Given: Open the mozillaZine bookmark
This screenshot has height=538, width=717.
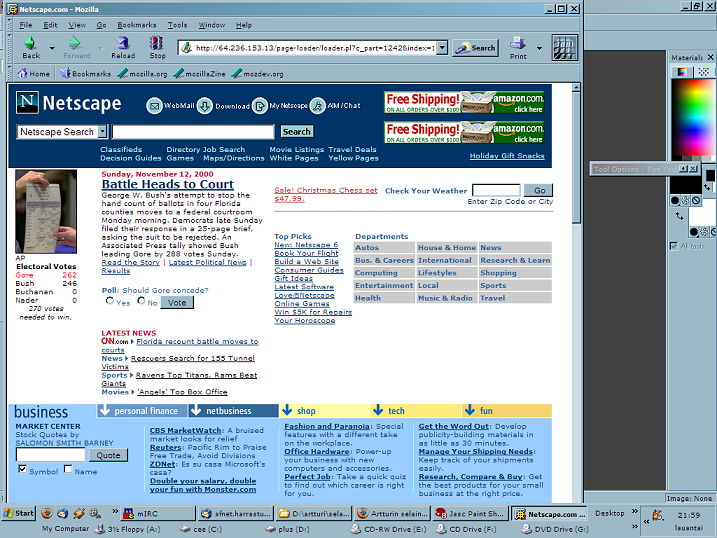Looking at the screenshot, I should click(199, 74).
